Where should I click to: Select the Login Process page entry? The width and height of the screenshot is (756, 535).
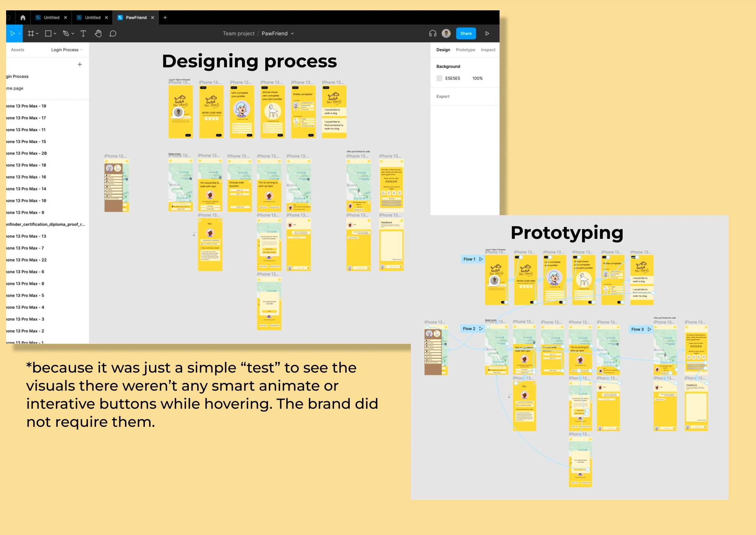pyautogui.click(x=47, y=76)
